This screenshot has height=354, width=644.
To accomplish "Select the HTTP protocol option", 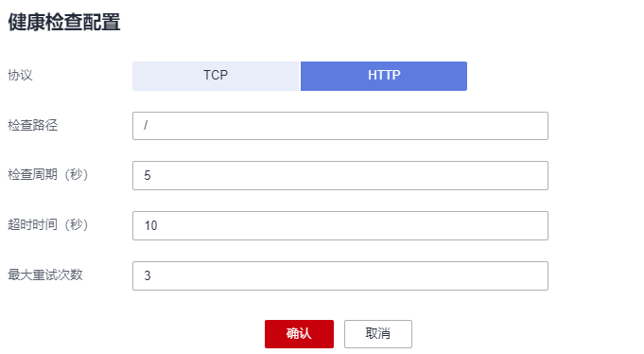I will (x=384, y=76).
